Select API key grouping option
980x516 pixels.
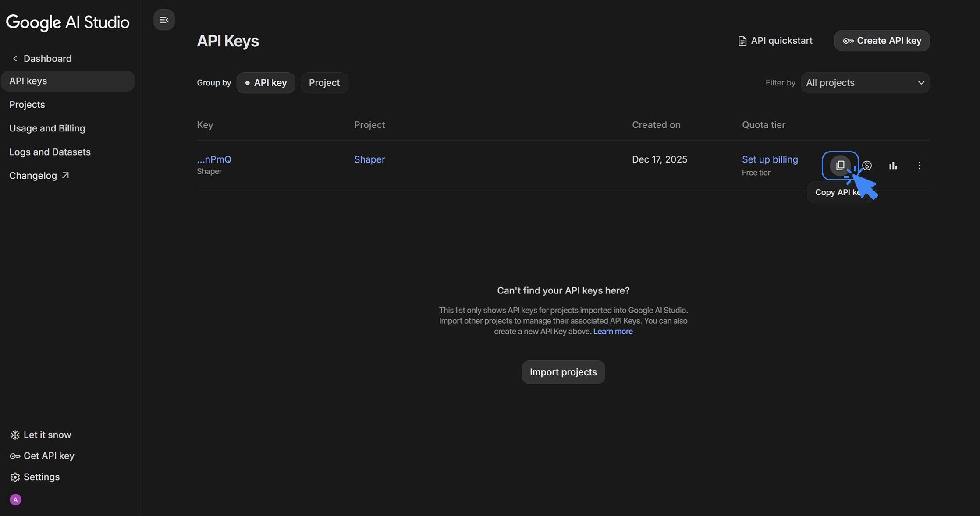coord(266,82)
